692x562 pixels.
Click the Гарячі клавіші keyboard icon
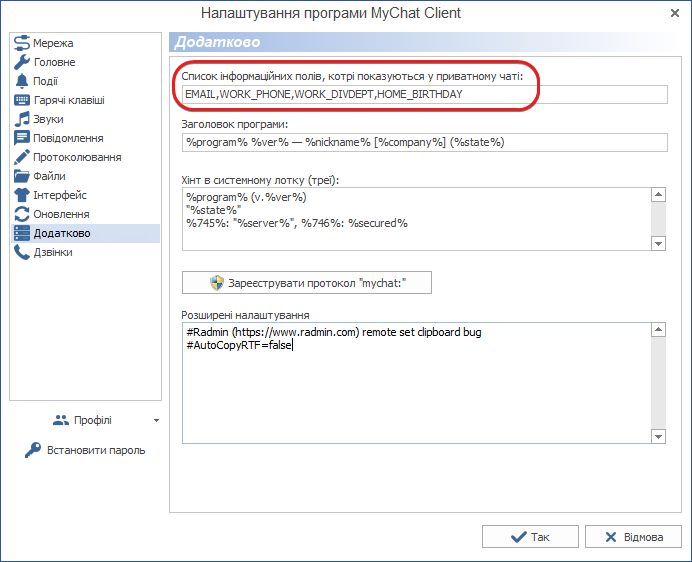point(22,100)
